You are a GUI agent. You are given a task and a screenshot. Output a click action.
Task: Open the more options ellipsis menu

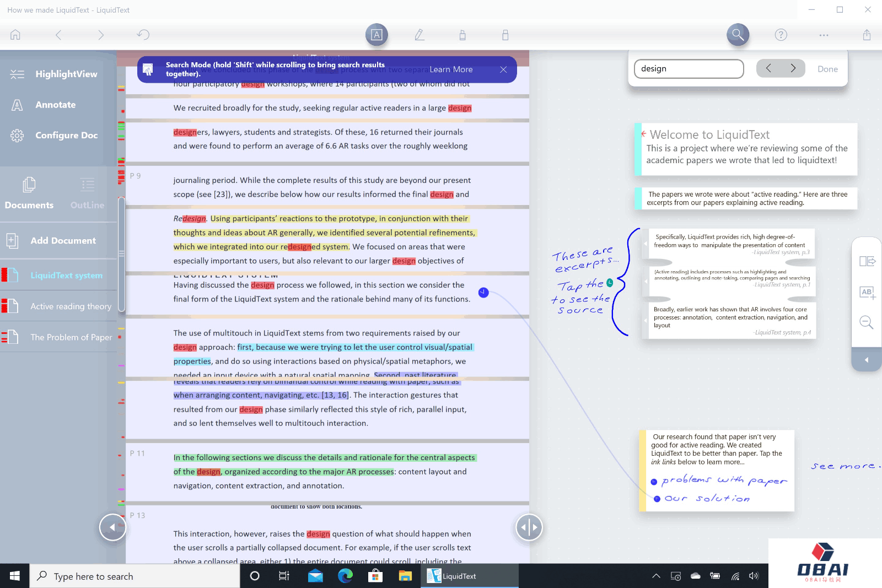824,35
